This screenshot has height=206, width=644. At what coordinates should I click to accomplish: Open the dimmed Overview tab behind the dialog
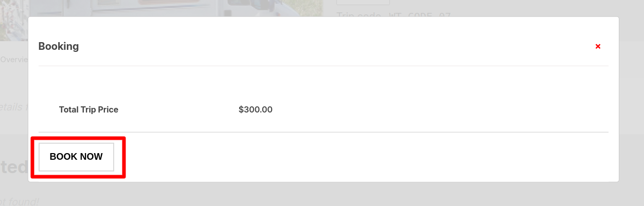(x=14, y=60)
